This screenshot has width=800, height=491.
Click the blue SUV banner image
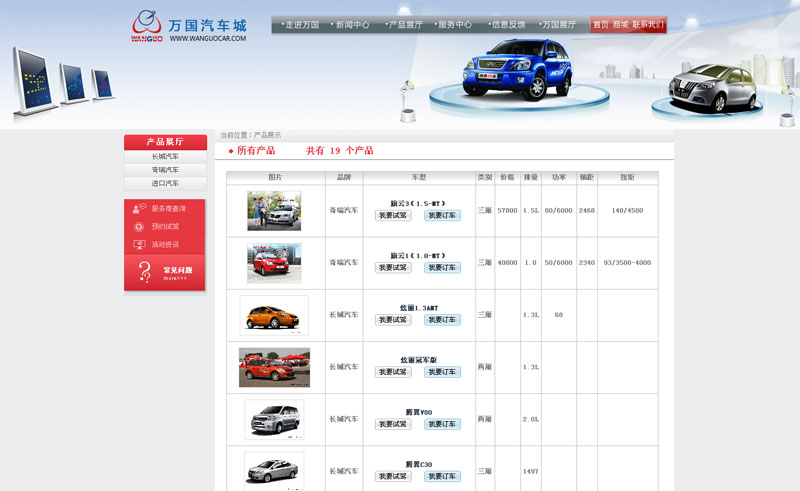point(518,69)
